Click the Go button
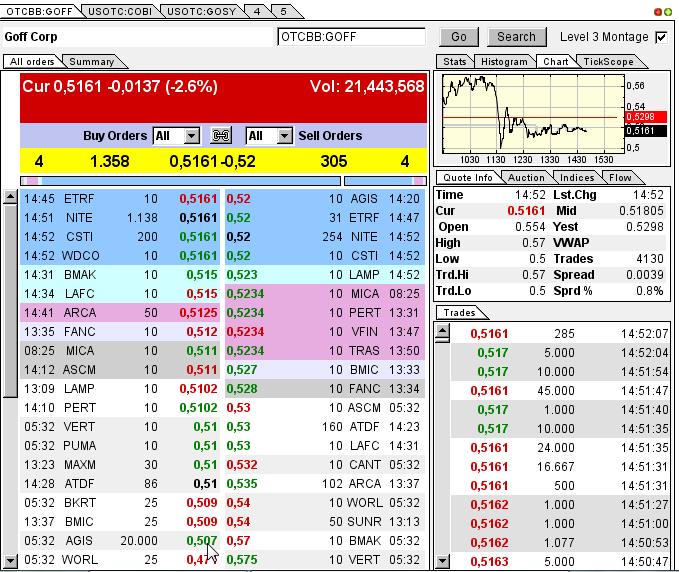The height and width of the screenshot is (572, 679). tap(459, 37)
